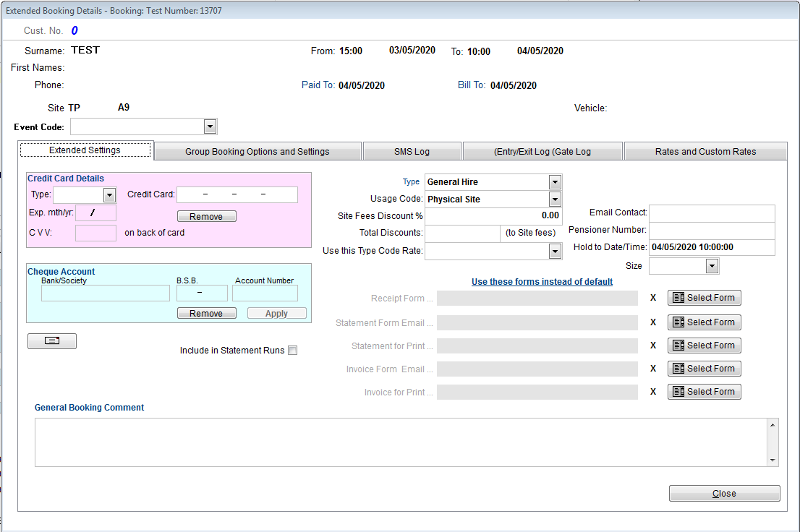The image size is (800, 532).
Task: Click the Email Contact field
Action: [x=712, y=213]
